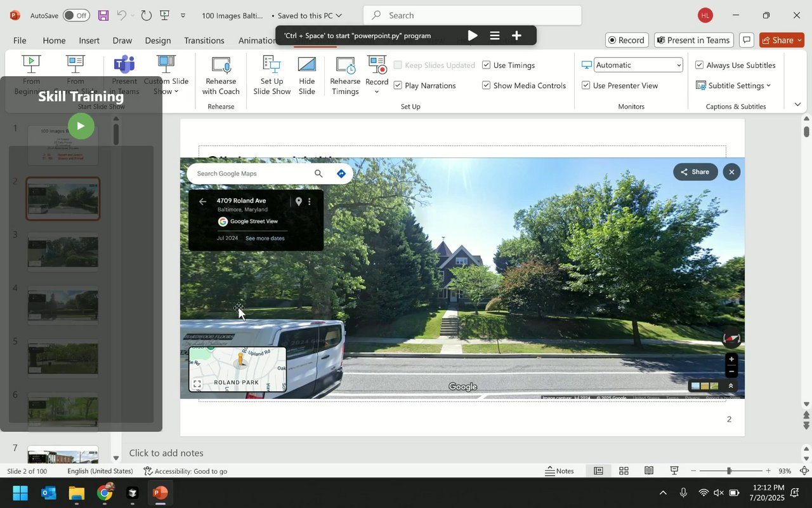Click the Record button near Share
This screenshot has width=812, height=508.
627,40
